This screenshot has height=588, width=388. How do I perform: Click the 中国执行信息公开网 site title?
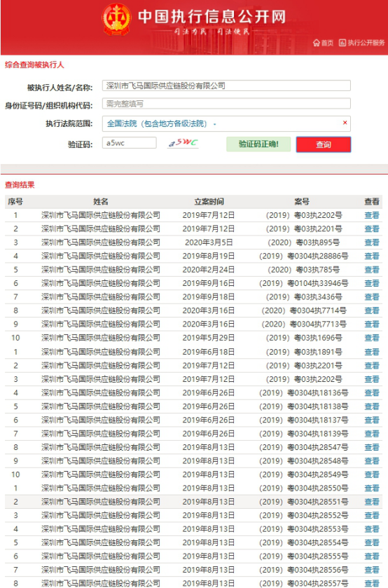[x=212, y=17]
